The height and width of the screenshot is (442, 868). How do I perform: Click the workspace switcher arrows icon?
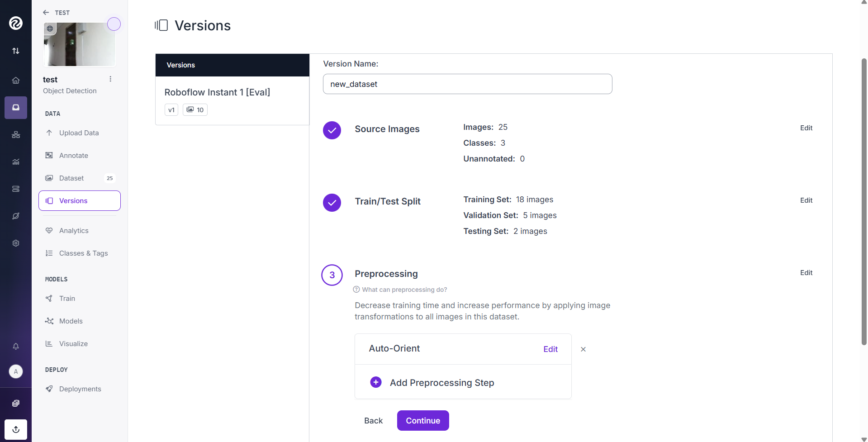[x=16, y=51]
